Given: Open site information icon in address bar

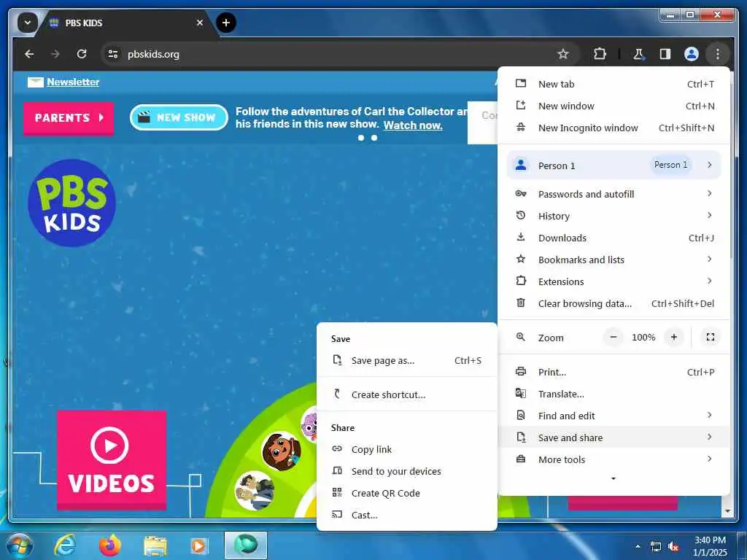Looking at the screenshot, I should point(113,54).
